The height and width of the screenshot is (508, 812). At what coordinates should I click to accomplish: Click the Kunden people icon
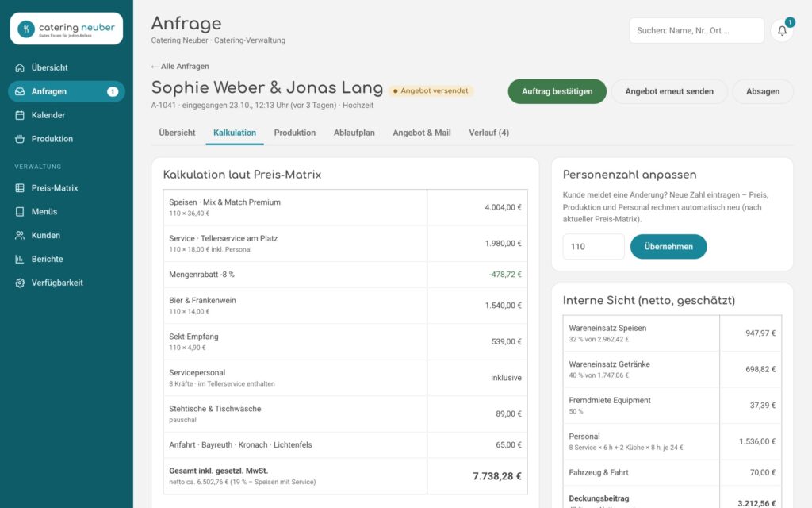click(20, 235)
